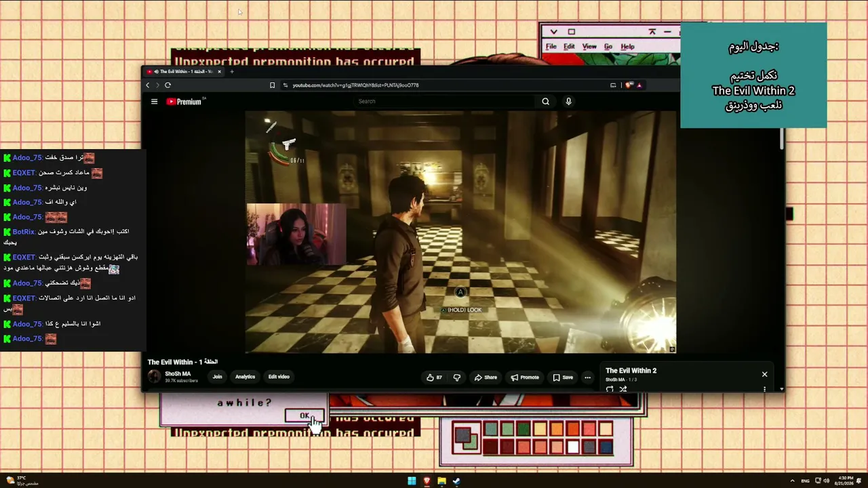Click the Edit video button

(x=279, y=377)
